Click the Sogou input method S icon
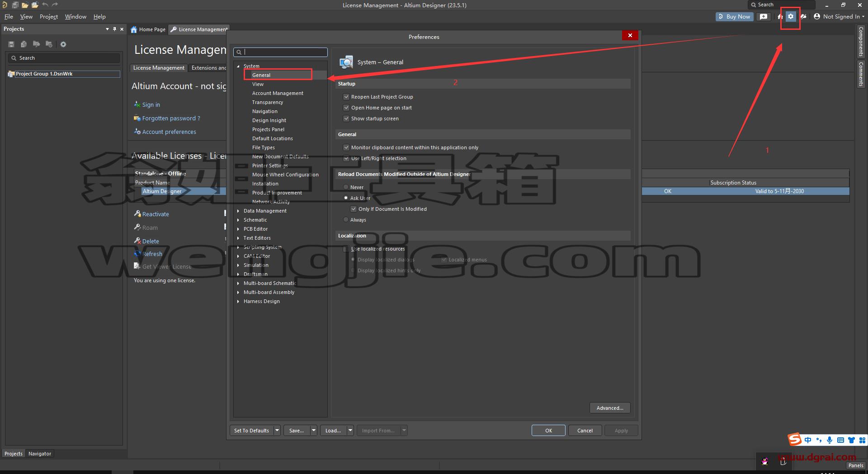This screenshot has width=868, height=474. click(x=795, y=439)
